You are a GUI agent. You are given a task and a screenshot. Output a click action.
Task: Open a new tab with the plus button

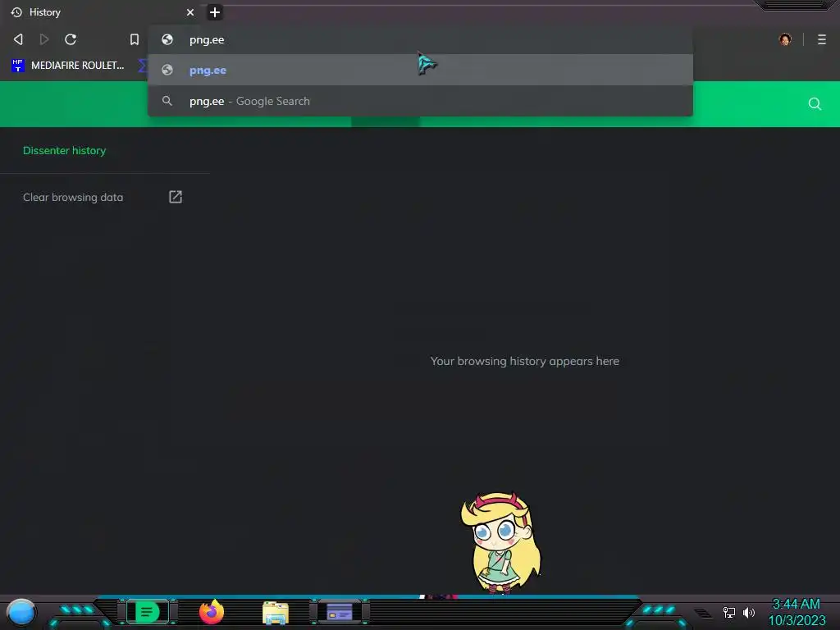coord(214,11)
